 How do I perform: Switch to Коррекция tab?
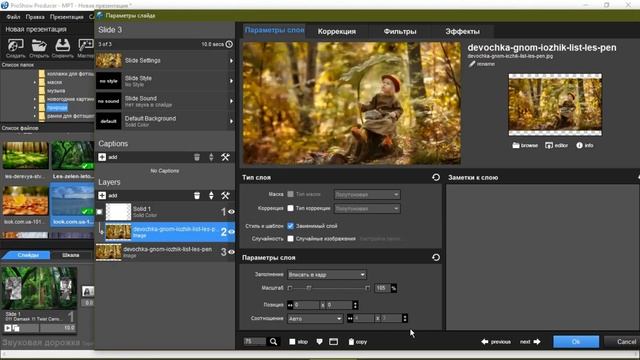tap(337, 31)
